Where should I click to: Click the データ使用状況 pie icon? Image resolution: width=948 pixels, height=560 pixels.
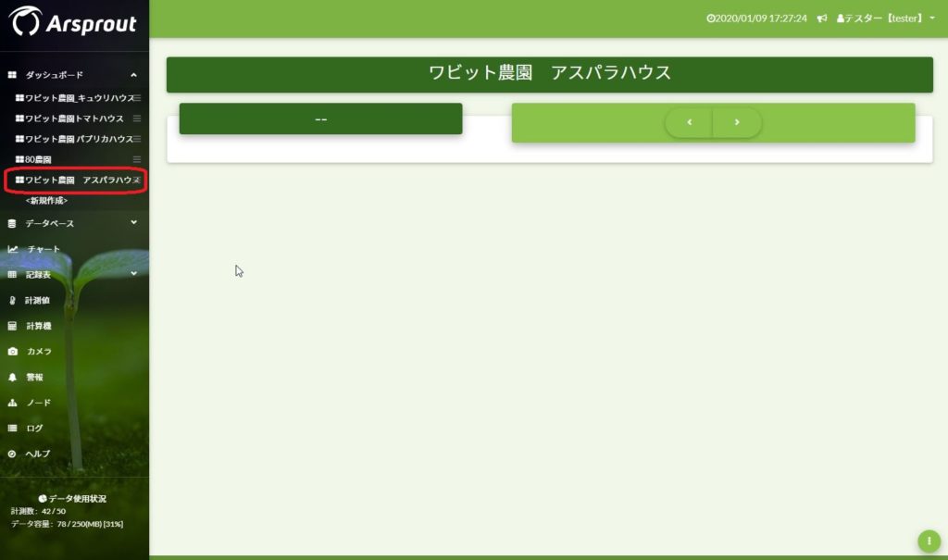point(43,499)
